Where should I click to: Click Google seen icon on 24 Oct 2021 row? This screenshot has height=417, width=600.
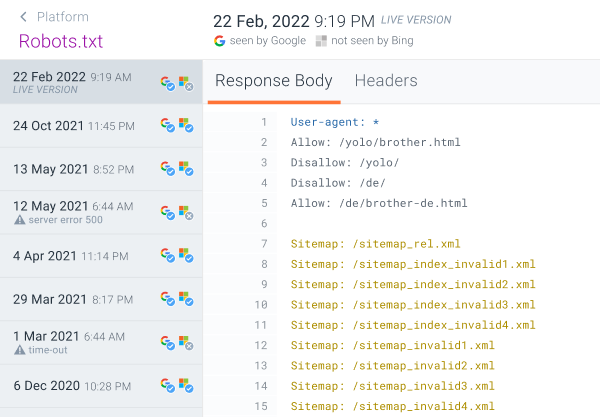(x=168, y=125)
